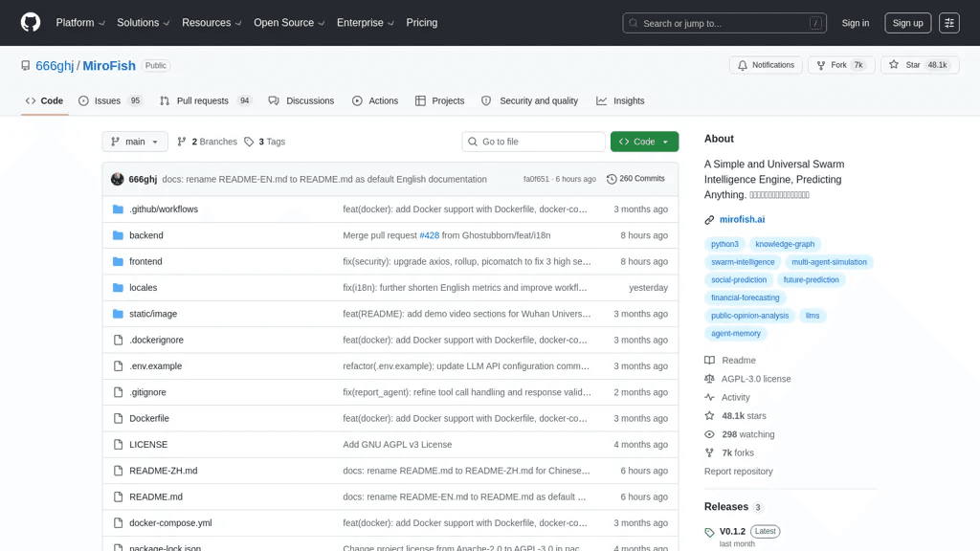Image resolution: width=980 pixels, height=551 pixels.
Task: Expand the Platform menu
Action: [80, 23]
